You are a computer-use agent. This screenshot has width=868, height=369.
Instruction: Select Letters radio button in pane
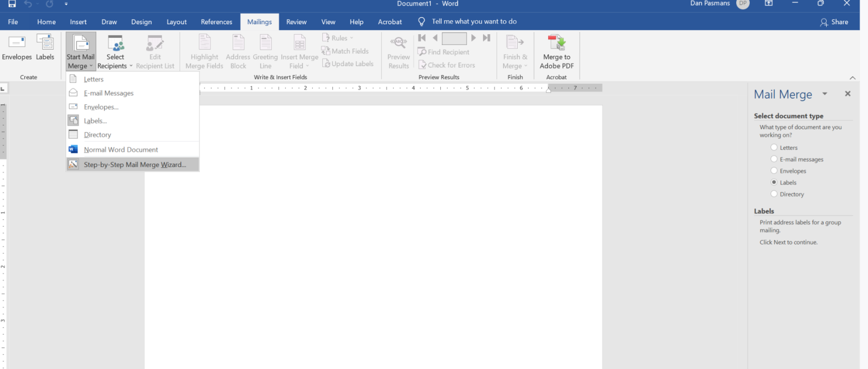pos(774,147)
